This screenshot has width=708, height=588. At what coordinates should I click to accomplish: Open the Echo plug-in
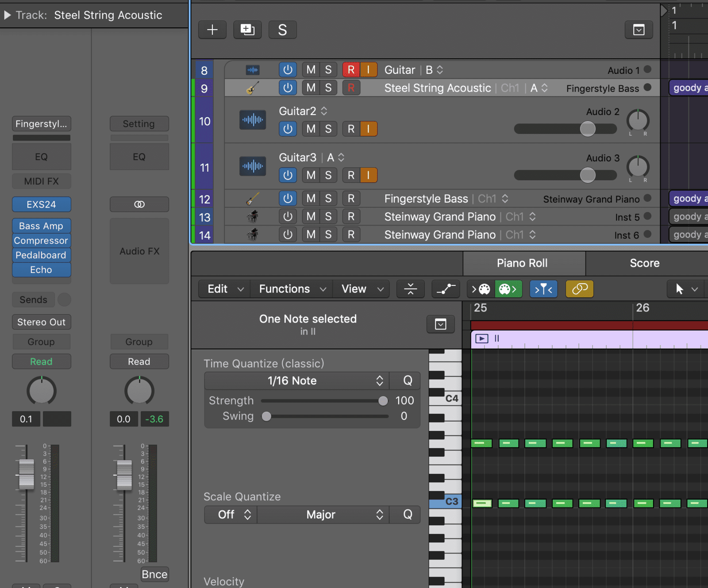tap(41, 270)
